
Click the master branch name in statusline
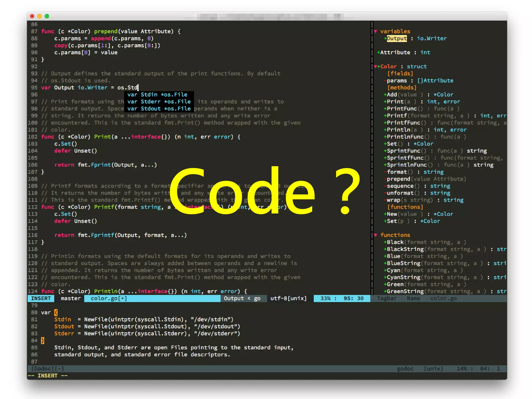[x=71, y=298]
